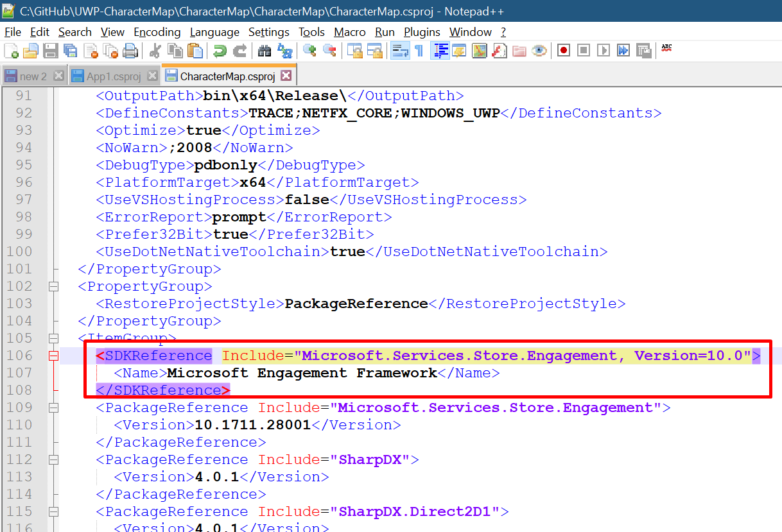The width and height of the screenshot is (782, 532).
Task: Click the macro Playback button
Action: [x=604, y=51]
